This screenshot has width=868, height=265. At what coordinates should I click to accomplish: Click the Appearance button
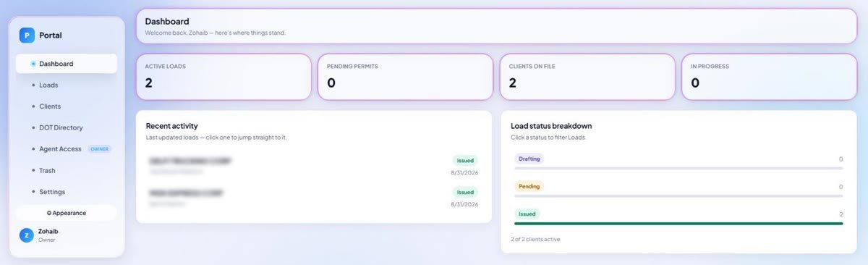click(x=67, y=213)
